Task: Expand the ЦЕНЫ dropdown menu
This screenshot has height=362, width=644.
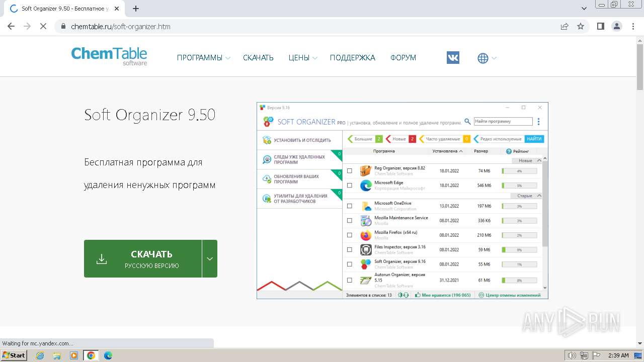Action: (303, 58)
